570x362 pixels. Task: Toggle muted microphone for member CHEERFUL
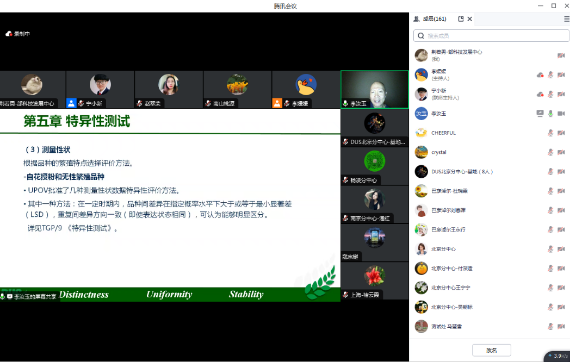(x=551, y=133)
